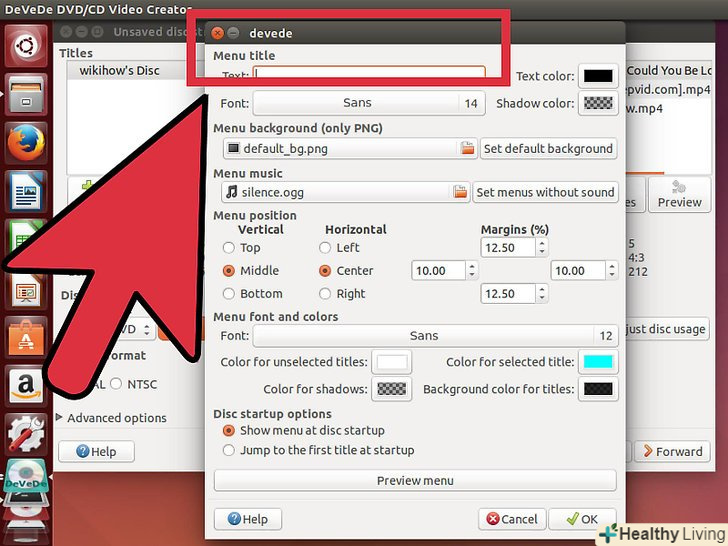Viewport: 728px width, 546px height.
Task: Click Set menus without sound
Action: click(545, 192)
